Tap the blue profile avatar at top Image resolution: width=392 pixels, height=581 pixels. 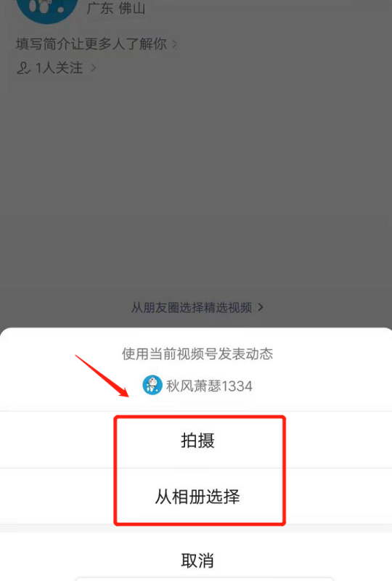[x=47, y=8]
